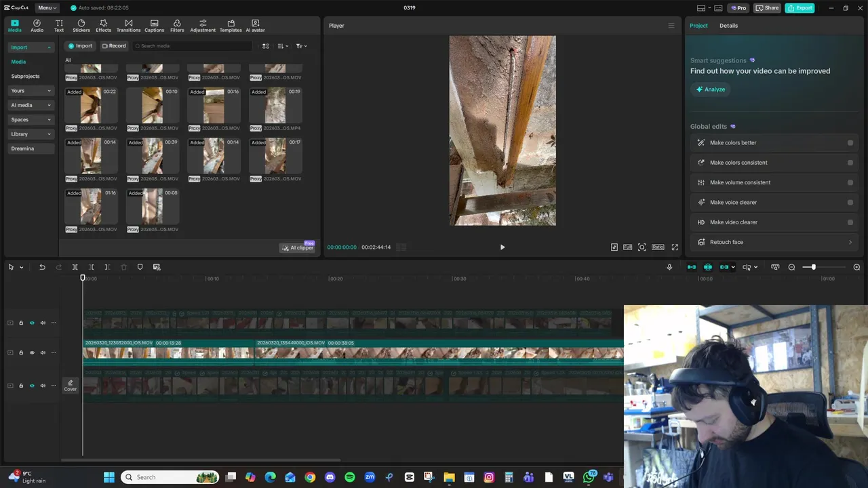Image resolution: width=868 pixels, height=488 pixels.
Task: Click the Record button
Action: tap(114, 46)
